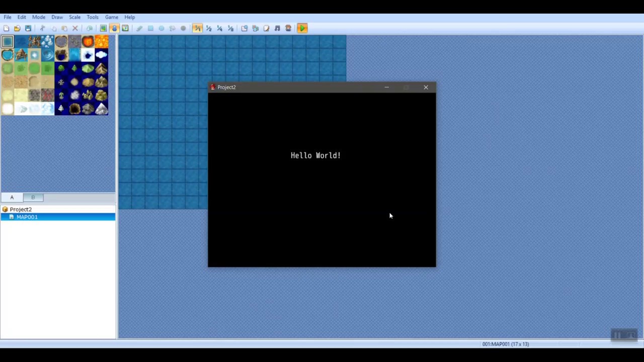
Task: Open the Script Editor icon
Action: 266,28
